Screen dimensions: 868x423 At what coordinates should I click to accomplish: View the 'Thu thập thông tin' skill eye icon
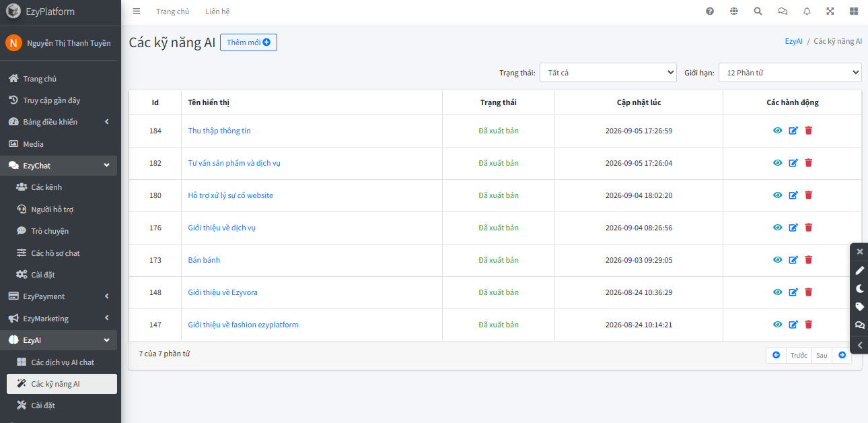coord(778,131)
